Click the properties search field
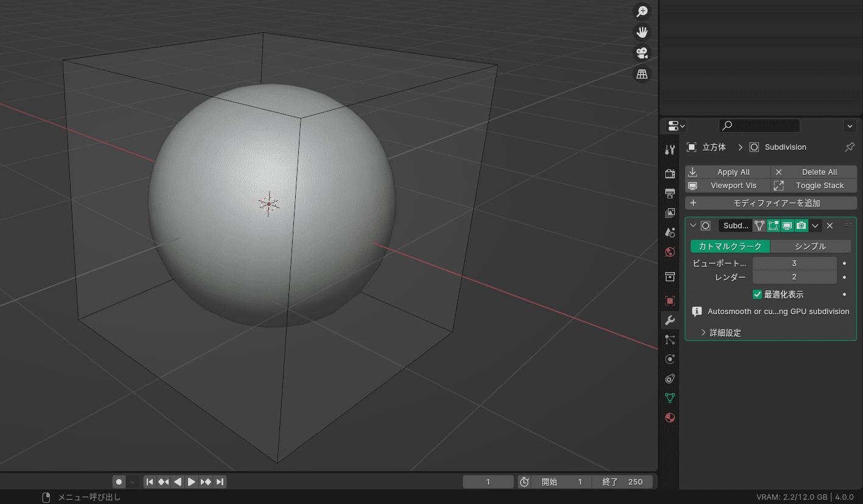Viewport: 863px width, 504px height. click(x=759, y=126)
